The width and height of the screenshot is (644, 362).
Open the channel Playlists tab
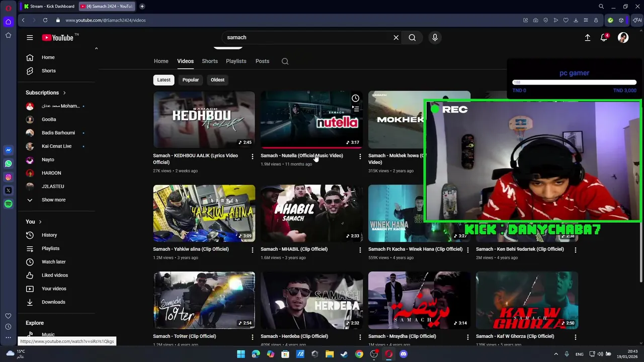[236, 61]
